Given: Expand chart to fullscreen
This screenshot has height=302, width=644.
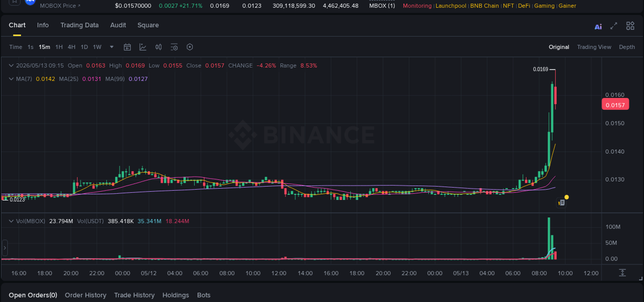Looking at the screenshot, I should (x=614, y=26).
